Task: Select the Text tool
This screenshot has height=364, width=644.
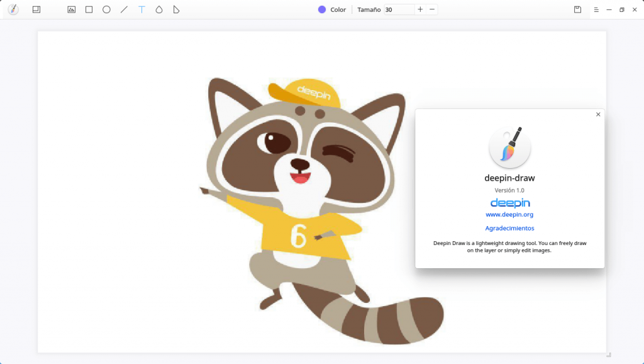Action: 142,9
